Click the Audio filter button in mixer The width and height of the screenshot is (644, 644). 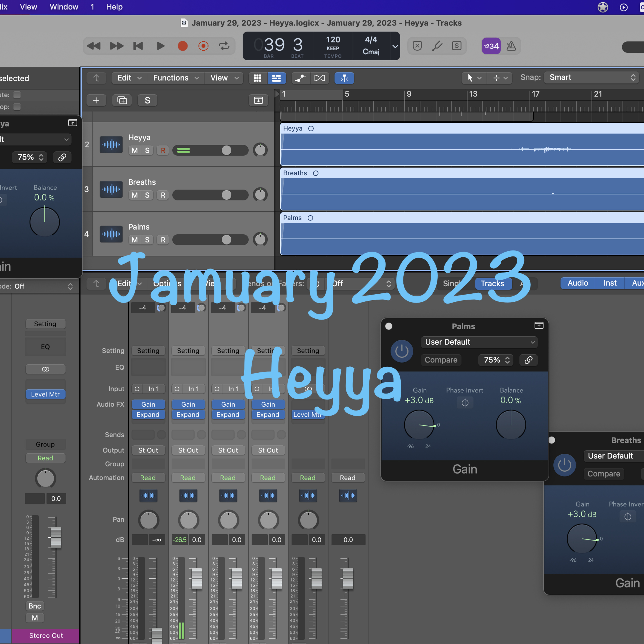tap(578, 283)
